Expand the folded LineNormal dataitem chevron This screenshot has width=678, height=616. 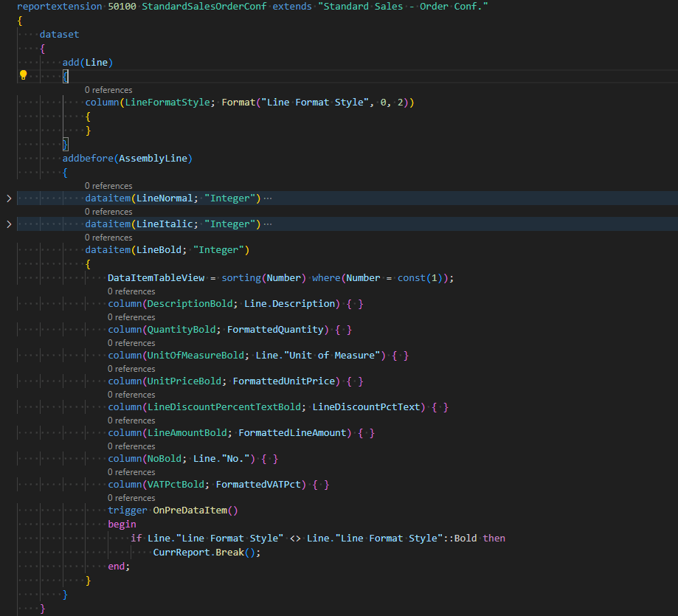[x=9, y=198]
